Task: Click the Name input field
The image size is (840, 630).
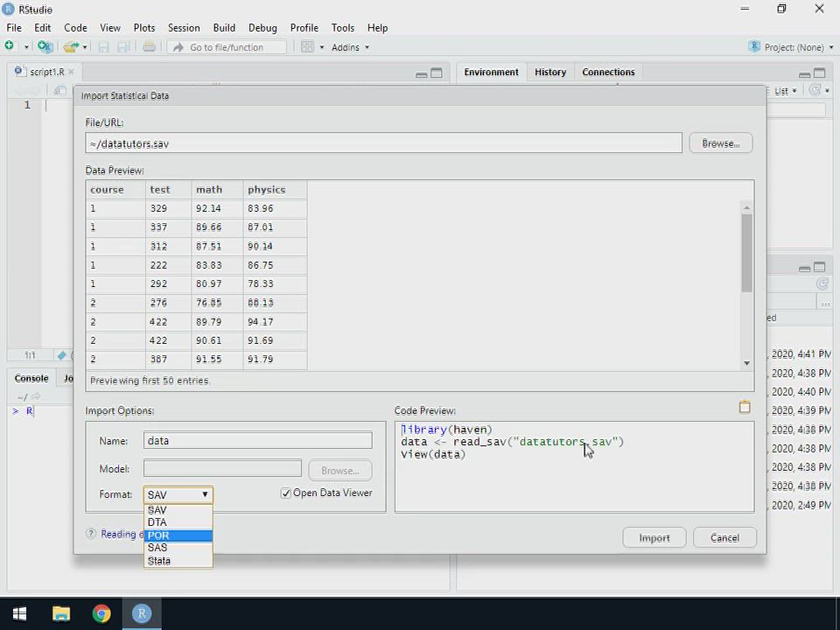Action: click(x=257, y=441)
